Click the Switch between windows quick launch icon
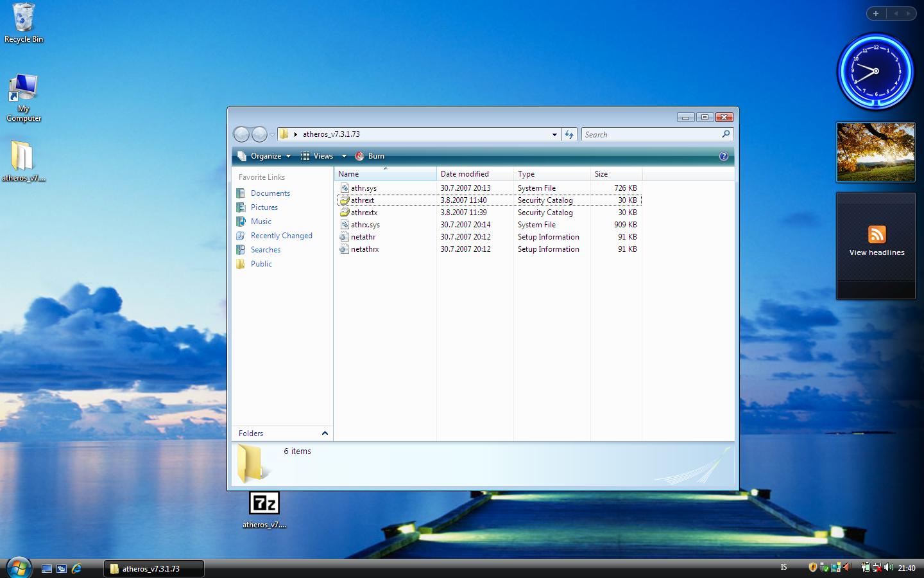 [62, 568]
